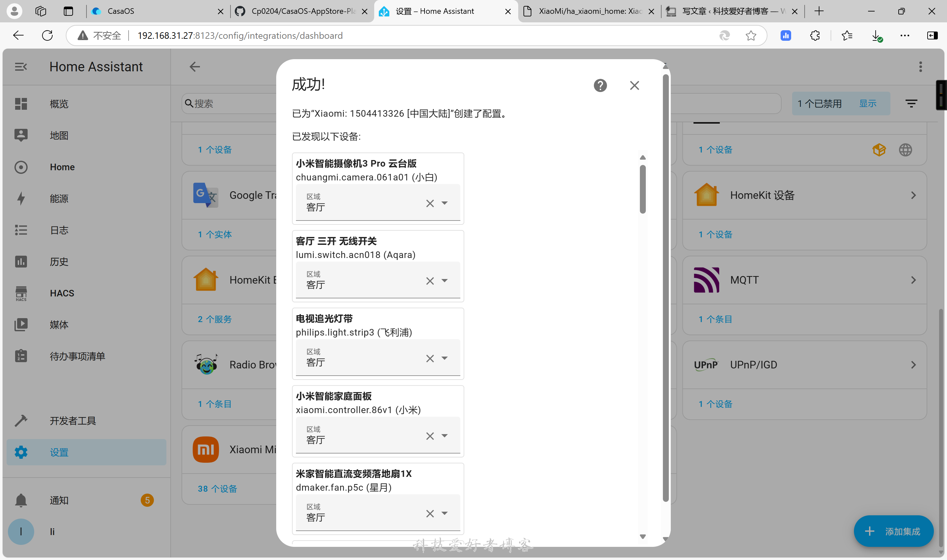Click the Xiaomi Mi integration logo

(206, 450)
